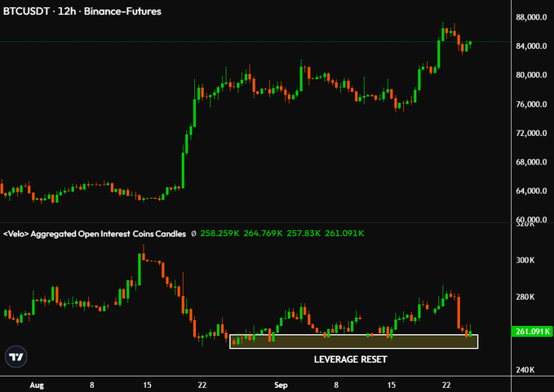This screenshot has width=554, height=392.
Task: Click the 68,000.0 price axis label
Action: pyautogui.click(x=531, y=162)
